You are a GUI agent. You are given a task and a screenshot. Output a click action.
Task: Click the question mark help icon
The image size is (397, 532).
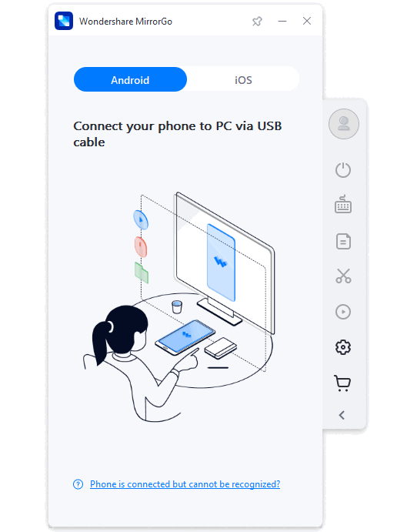tap(78, 484)
